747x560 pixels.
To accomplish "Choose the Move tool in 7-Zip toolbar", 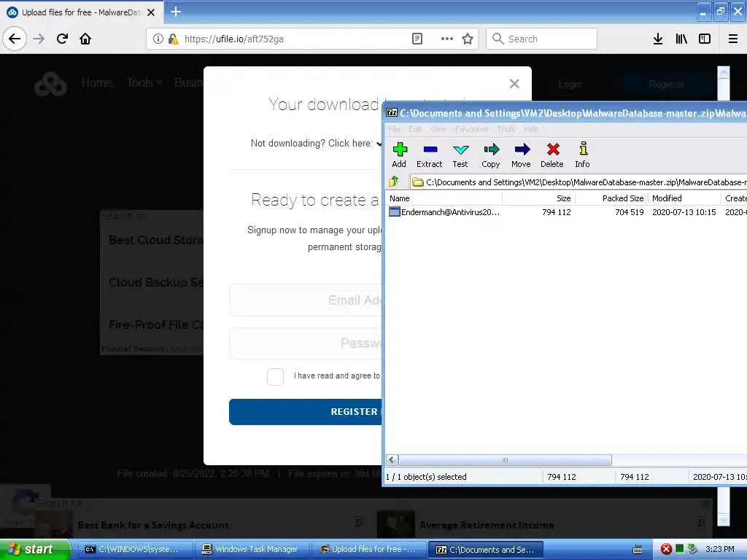I will click(521, 155).
